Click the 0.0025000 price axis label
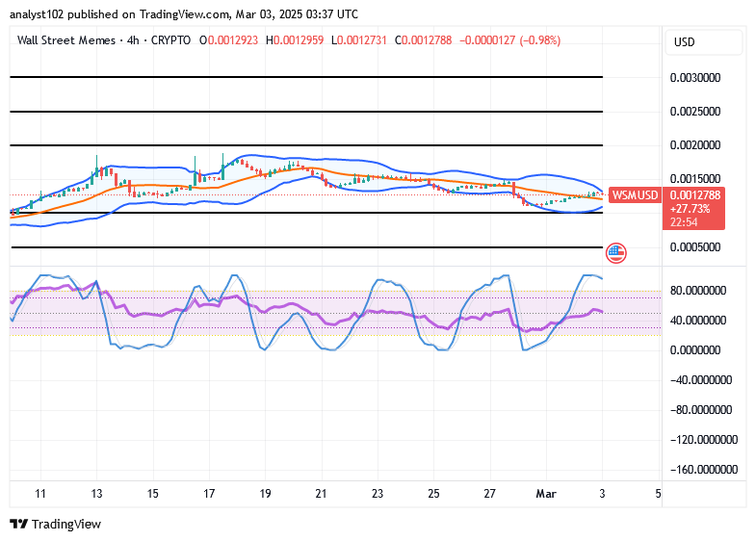The width and height of the screenshot is (756, 541). [695, 112]
